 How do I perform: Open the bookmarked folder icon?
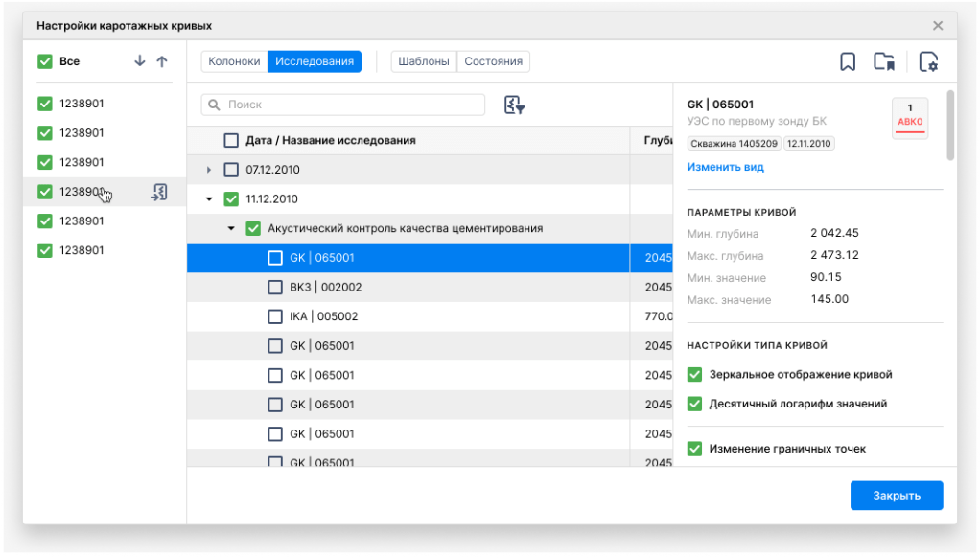884,62
